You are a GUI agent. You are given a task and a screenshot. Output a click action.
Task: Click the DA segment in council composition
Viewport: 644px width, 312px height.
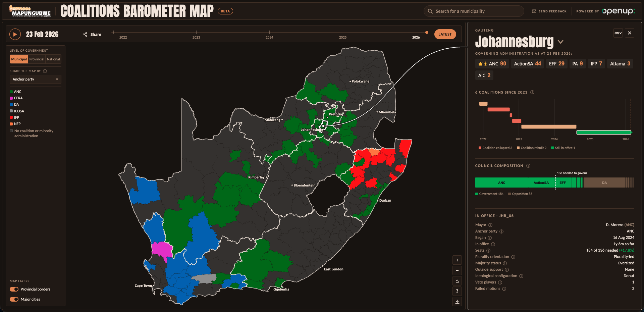coord(604,183)
